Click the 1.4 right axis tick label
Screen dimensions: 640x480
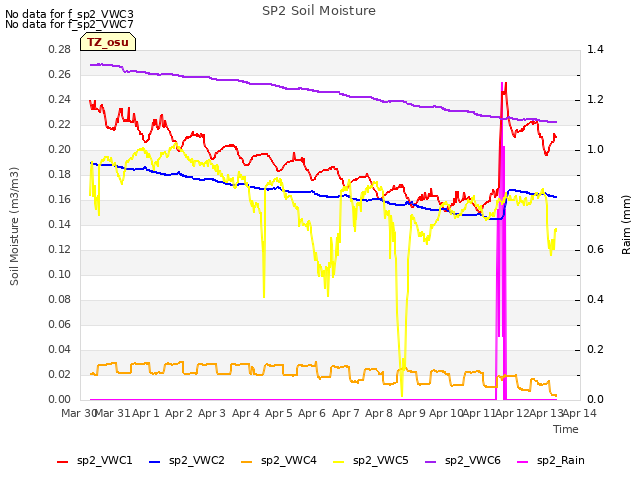(x=595, y=49)
